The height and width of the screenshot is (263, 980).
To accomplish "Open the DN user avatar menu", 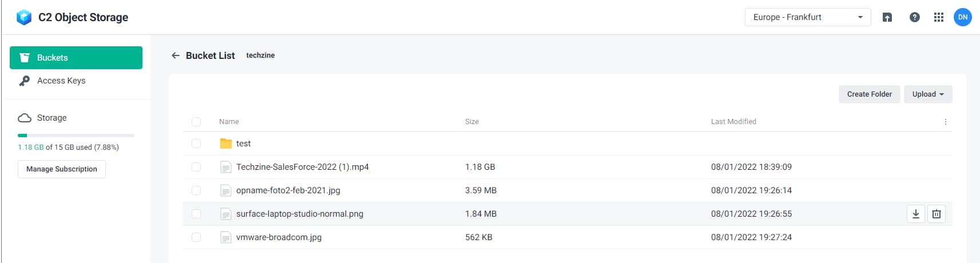I will 963,17.
